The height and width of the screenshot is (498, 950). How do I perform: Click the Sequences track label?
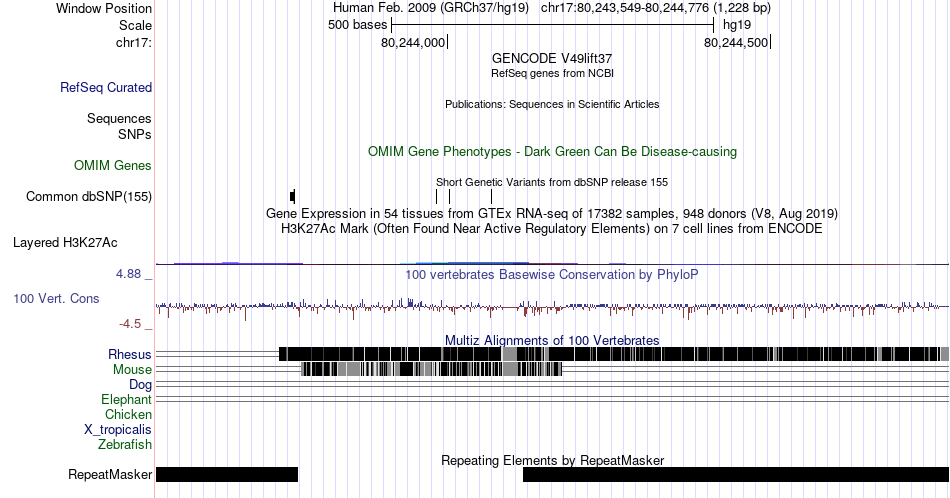click(x=119, y=119)
